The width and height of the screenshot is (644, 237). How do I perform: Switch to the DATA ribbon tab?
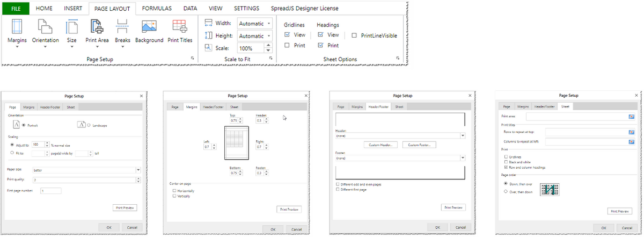[x=190, y=9]
